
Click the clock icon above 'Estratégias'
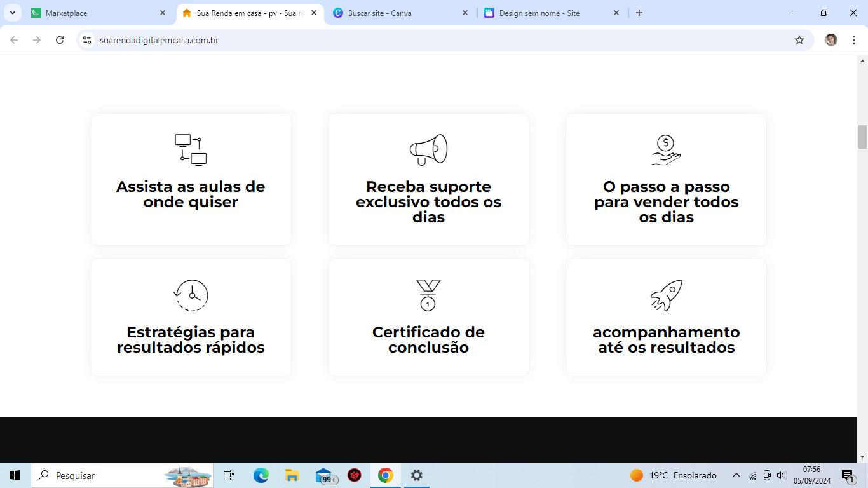pos(191,295)
